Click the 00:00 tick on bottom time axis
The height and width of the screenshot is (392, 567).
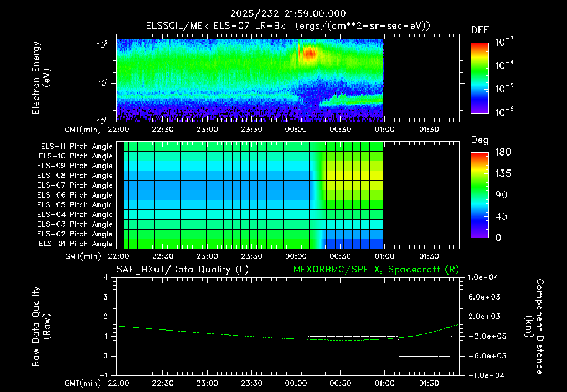pyautogui.click(x=296, y=383)
